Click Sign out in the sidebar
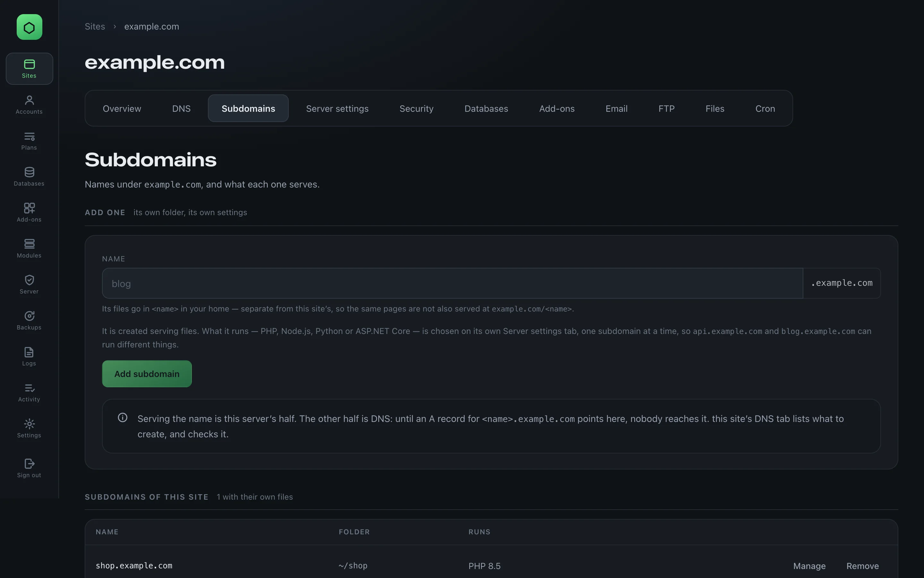The image size is (924, 578). [x=30, y=468]
